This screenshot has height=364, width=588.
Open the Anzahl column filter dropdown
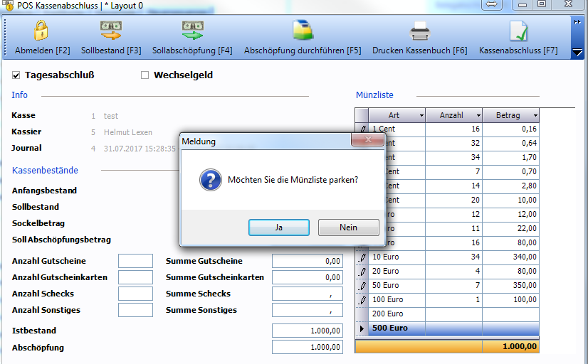(478, 115)
